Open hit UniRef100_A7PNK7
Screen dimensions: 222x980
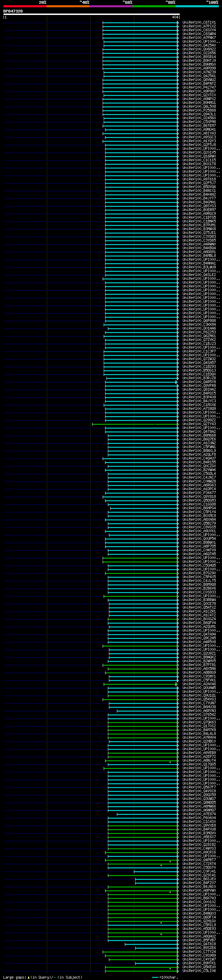point(199,38)
